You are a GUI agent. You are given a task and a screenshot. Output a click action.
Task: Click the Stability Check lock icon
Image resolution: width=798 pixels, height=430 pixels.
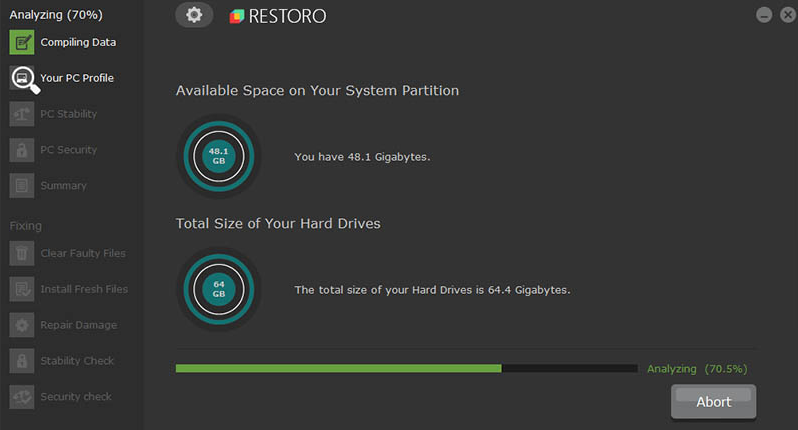[22, 361]
